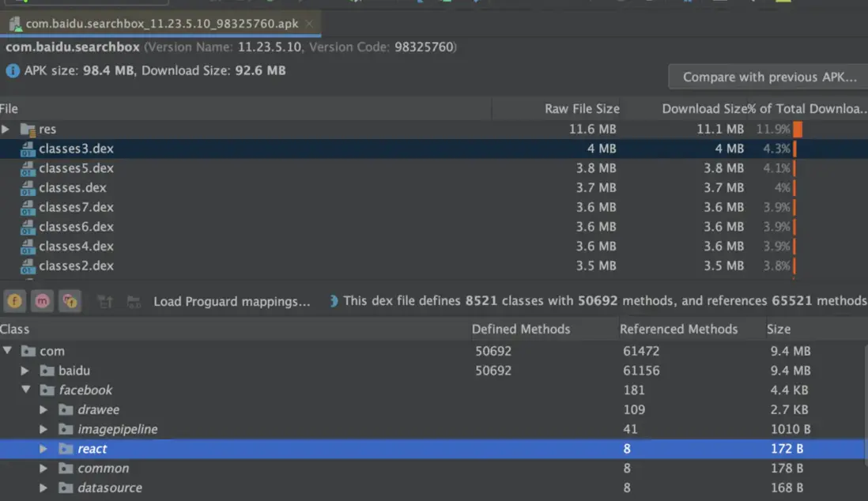
Task: Click the res 11.9% download bar
Action: [x=798, y=129]
